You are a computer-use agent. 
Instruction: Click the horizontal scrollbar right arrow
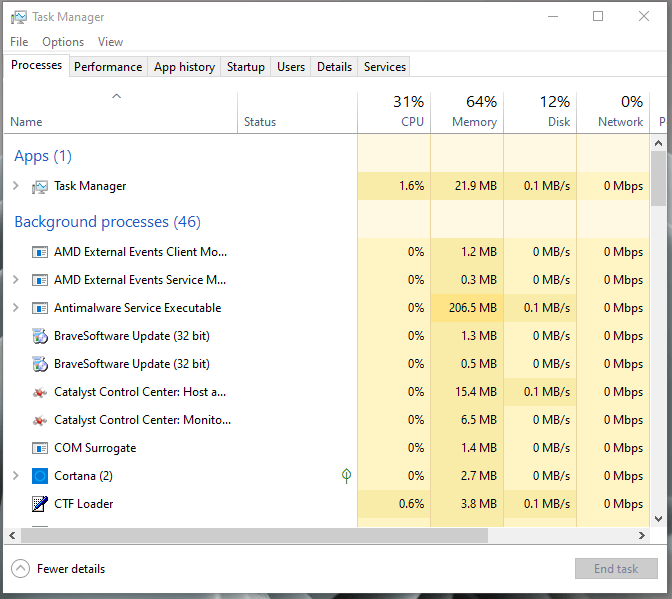642,536
